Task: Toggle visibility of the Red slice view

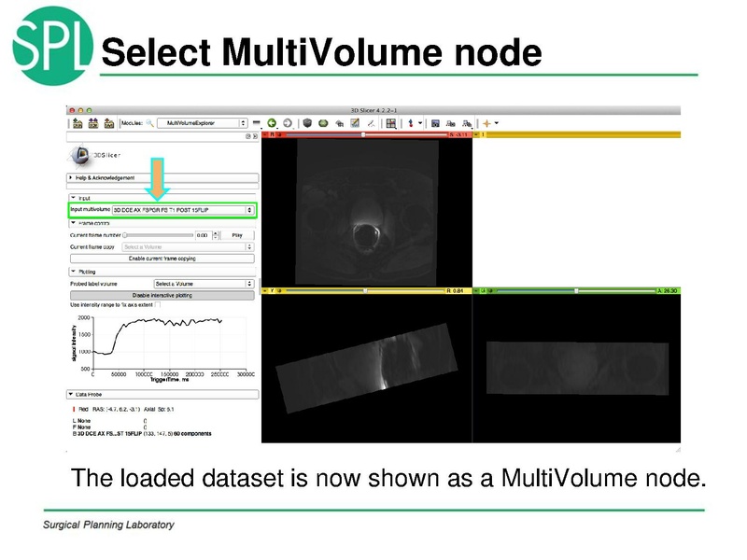Action: tap(281, 137)
